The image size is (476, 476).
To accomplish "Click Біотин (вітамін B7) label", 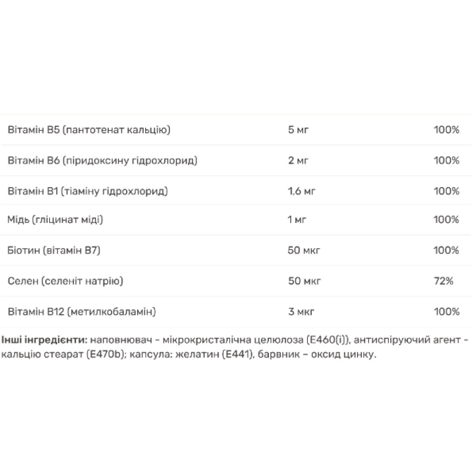I will click(x=54, y=250).
